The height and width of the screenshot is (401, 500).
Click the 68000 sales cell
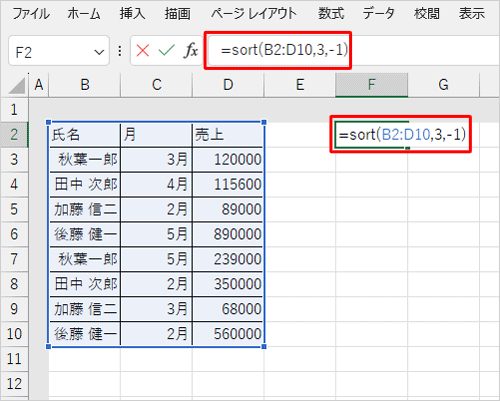point(228,309)
